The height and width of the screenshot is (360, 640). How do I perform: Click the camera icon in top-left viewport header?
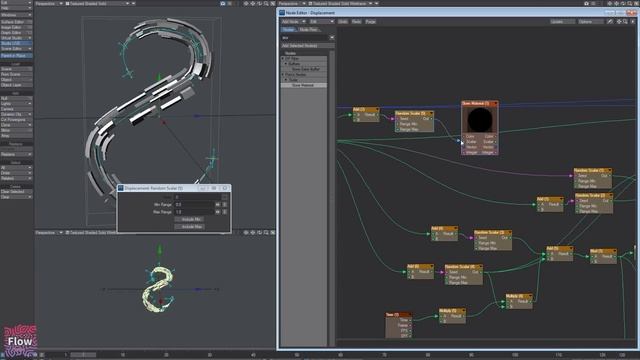(223, 3)
